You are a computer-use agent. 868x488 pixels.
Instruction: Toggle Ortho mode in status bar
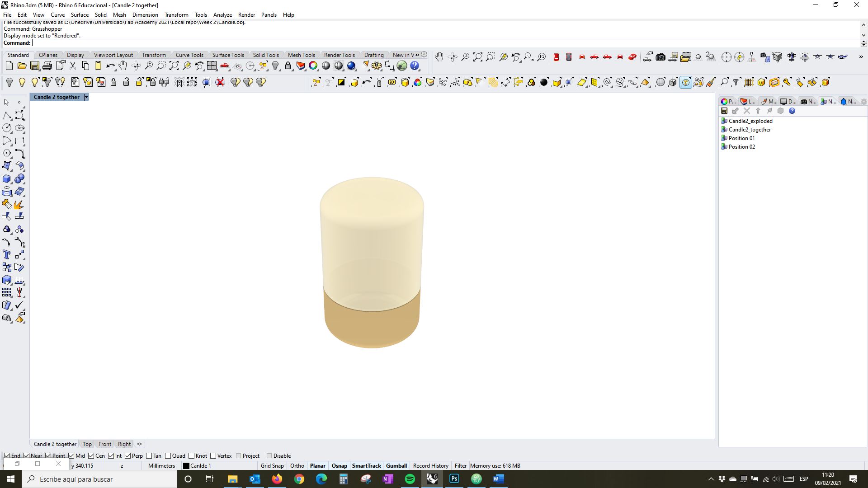(297, 465)
